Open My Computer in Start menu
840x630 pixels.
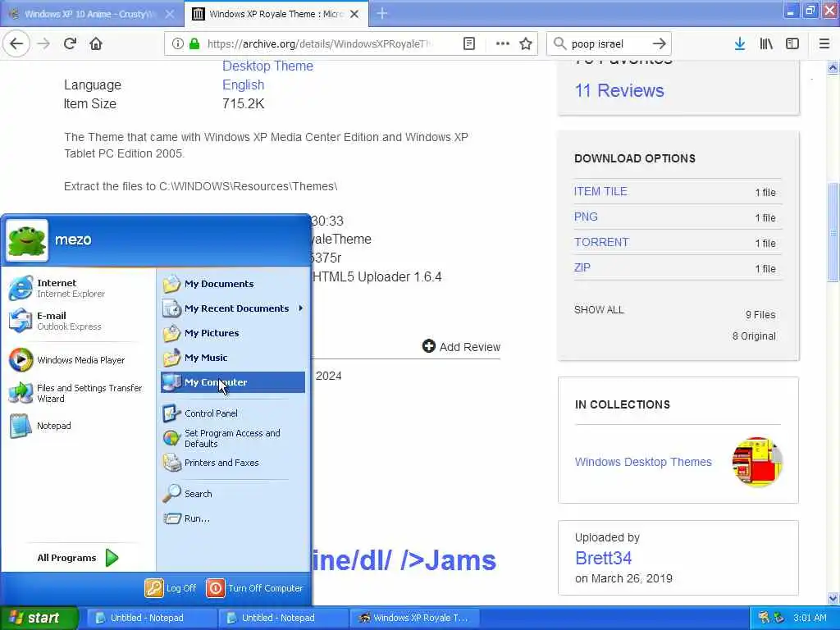[233, 382]
